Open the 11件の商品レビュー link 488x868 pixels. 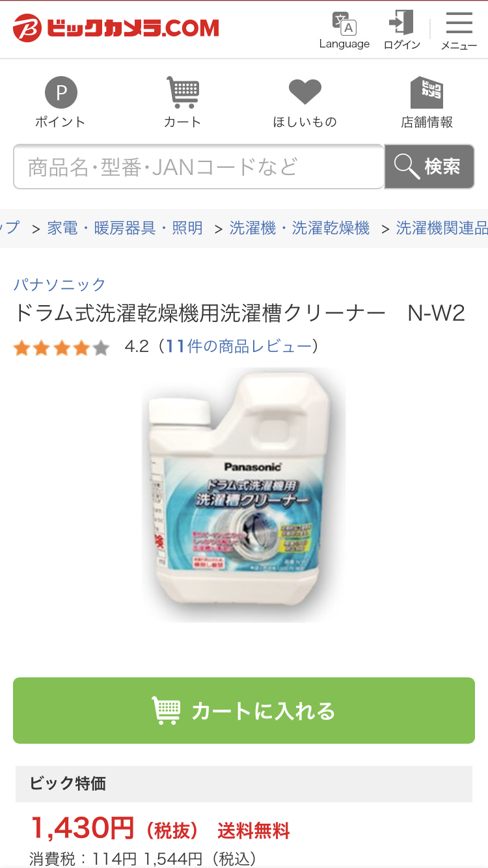tap(239, 346)
